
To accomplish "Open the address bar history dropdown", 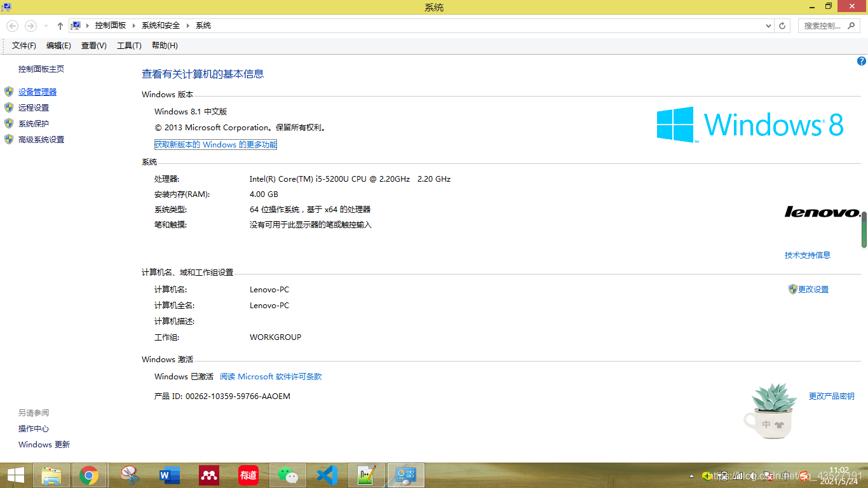I will click(768, 26).
